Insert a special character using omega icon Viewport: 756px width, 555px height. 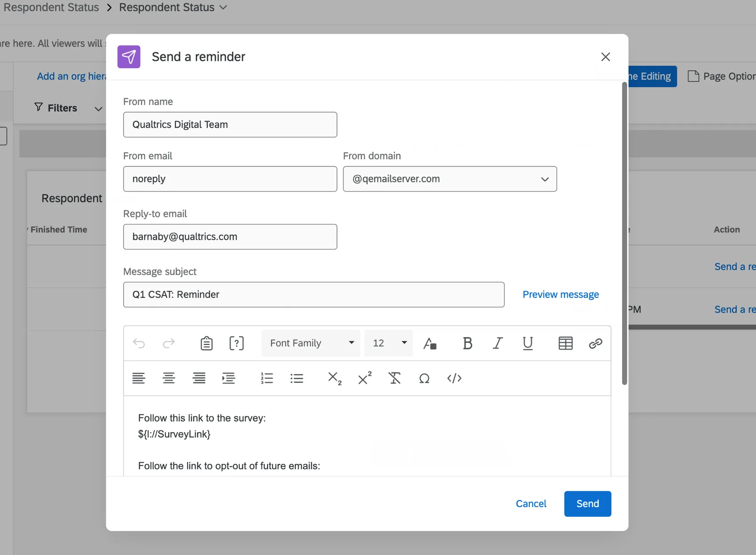424,378
